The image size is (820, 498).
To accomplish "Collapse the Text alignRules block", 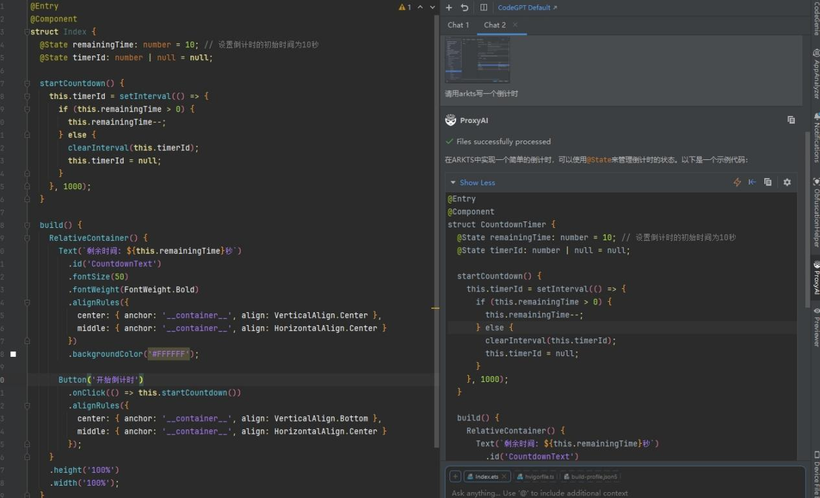I will click(26, 302).
